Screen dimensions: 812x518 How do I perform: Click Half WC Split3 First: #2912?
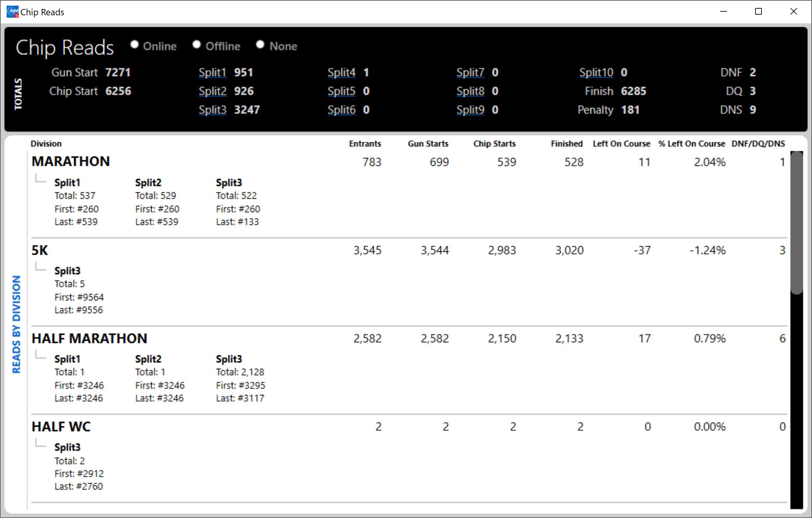[79, 474]
